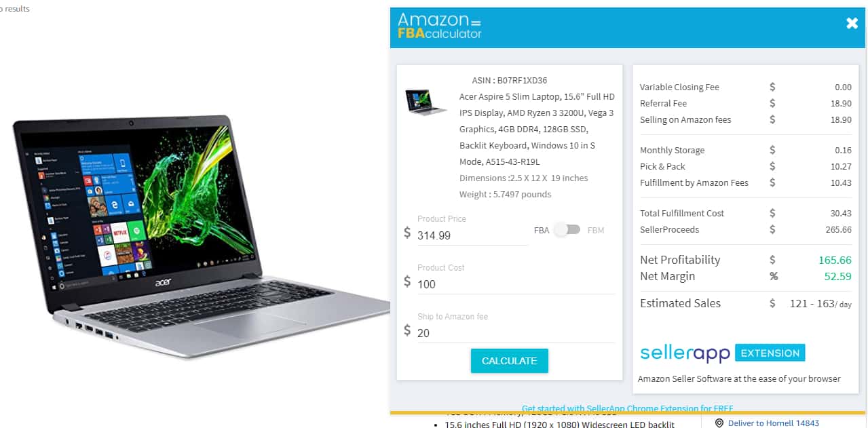Select the FBA label option
This screenshot has height=428, width=868.
542,231
